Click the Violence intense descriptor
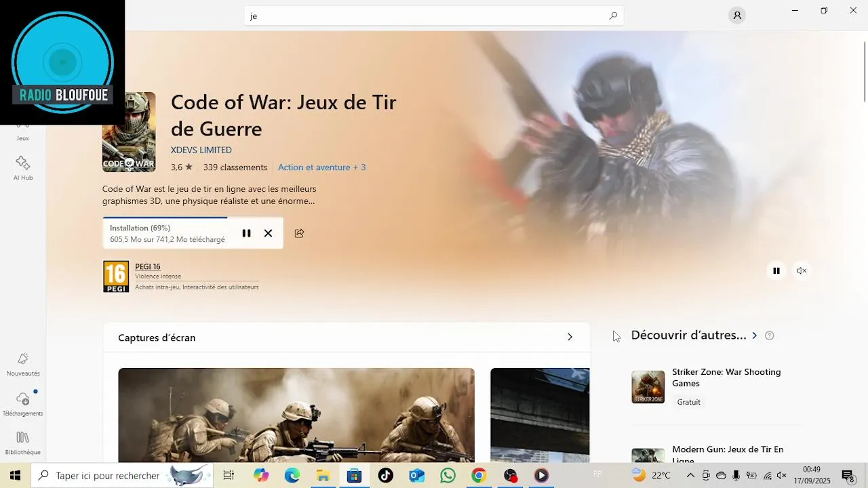The image size is (868, 488). (x=158, y=277)
